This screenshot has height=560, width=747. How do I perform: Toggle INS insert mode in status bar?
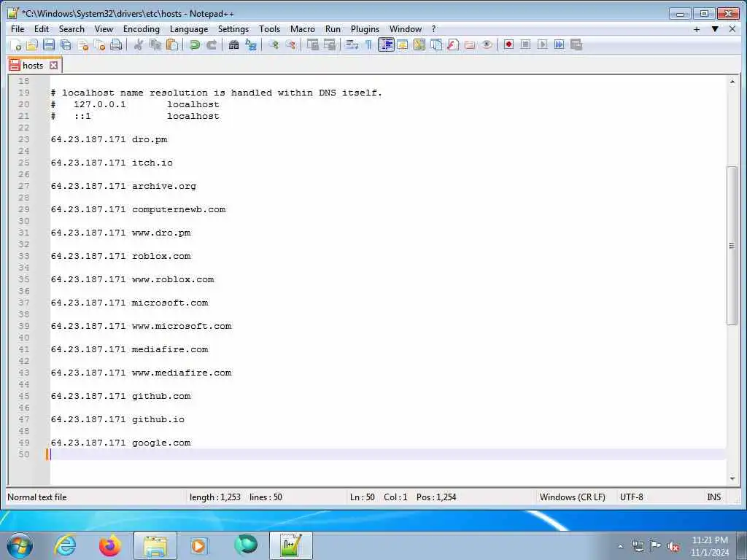pos(713,497)
